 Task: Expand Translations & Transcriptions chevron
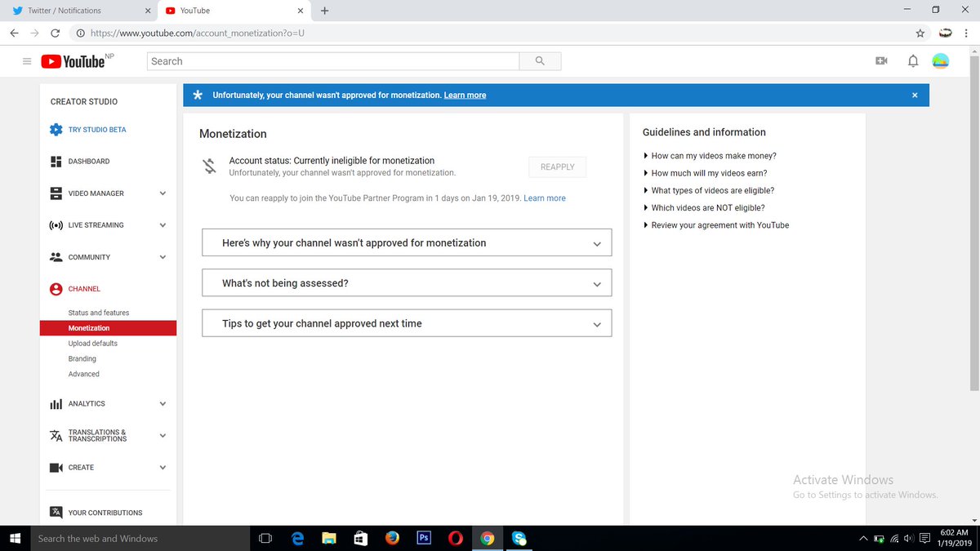point(163,436)
